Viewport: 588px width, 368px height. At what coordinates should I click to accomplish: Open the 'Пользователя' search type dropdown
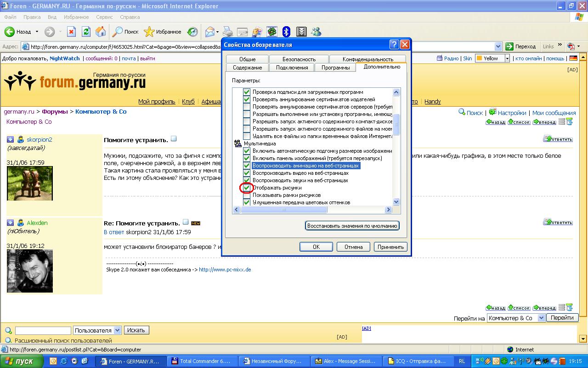pyautogui.click(x=117, y=330)
